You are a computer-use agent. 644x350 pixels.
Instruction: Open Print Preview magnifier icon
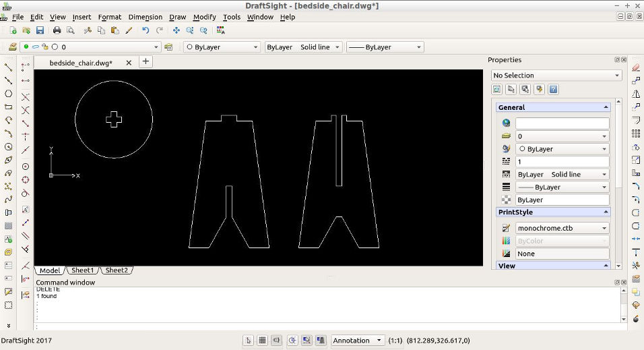[70, 30]
